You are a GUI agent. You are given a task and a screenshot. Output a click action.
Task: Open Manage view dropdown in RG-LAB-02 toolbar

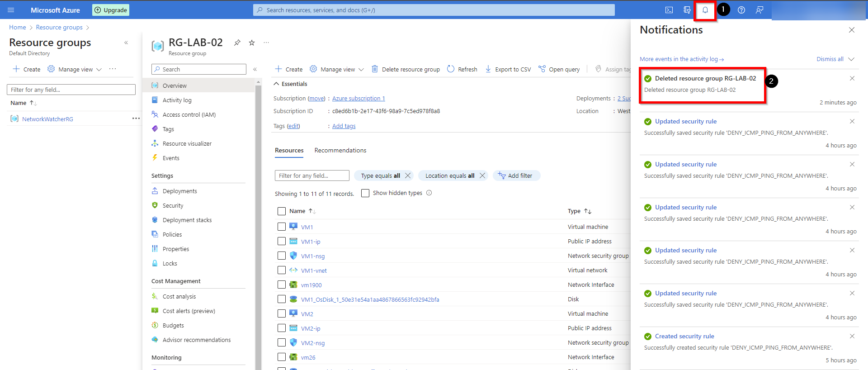337,69
